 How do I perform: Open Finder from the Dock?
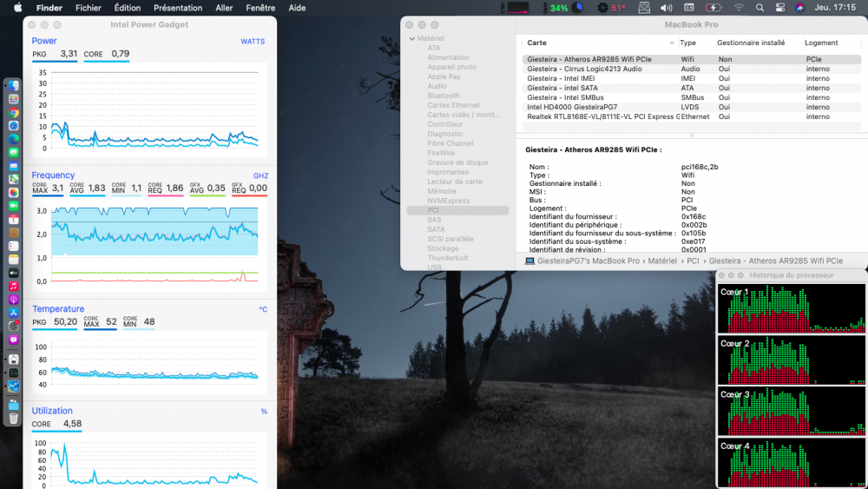pyautogui.click(x=13, y=86)
